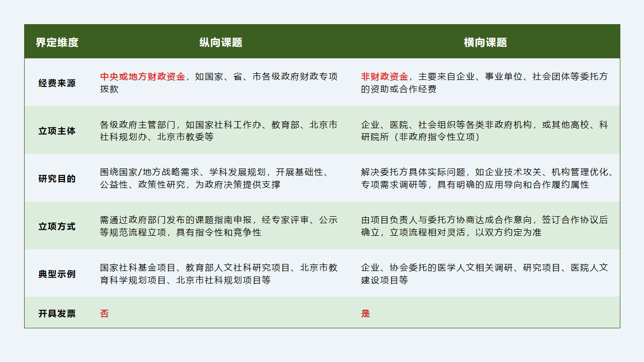Click the dark green table header bar
Screen dimensions: 644x362
tap(322, 42)
